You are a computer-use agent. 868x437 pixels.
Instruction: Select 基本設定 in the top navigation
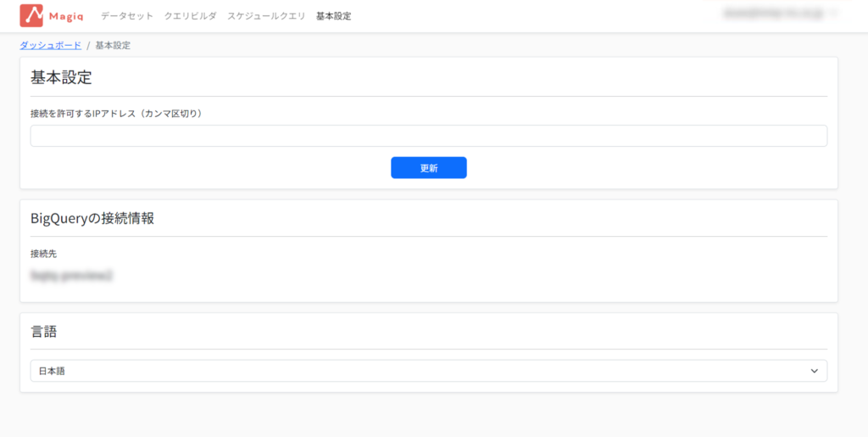[333, 16]
